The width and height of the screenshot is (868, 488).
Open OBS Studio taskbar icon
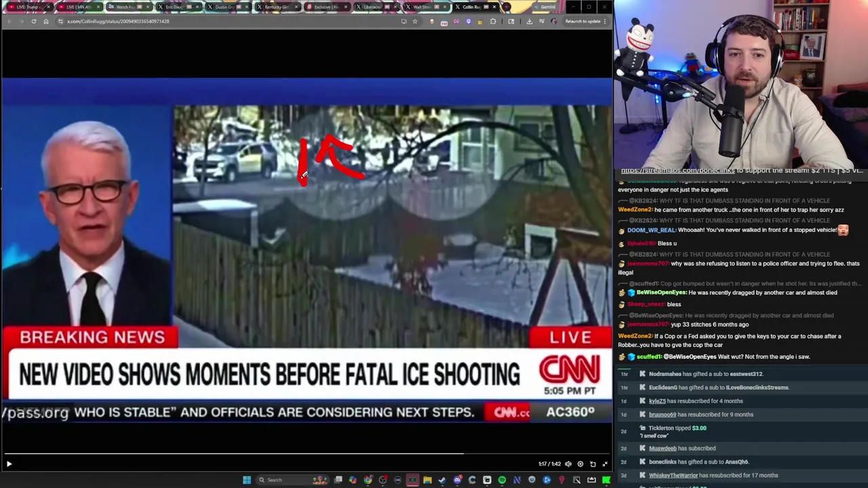pyautogui.click(x=382, y=480)
